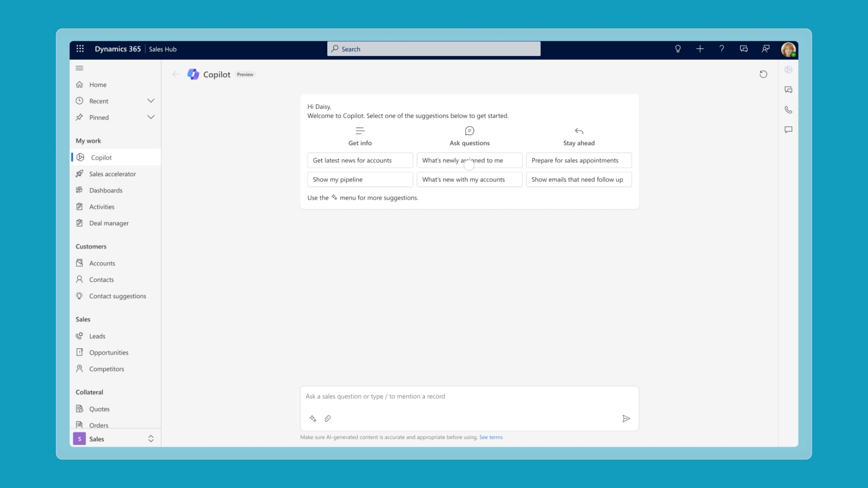Open the See terms link
868x488 pixels.
pos(491,437)
